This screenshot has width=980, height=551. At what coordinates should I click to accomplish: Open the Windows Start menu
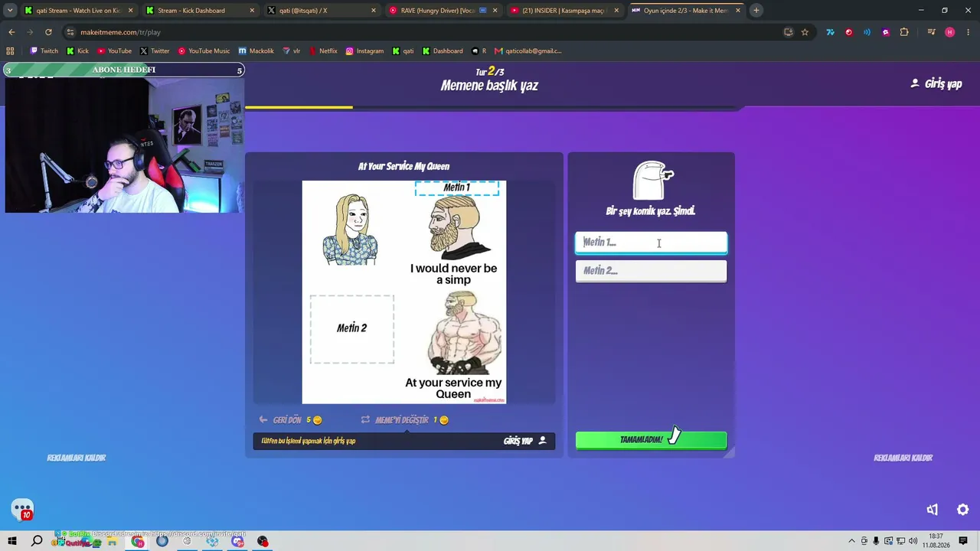11,541
